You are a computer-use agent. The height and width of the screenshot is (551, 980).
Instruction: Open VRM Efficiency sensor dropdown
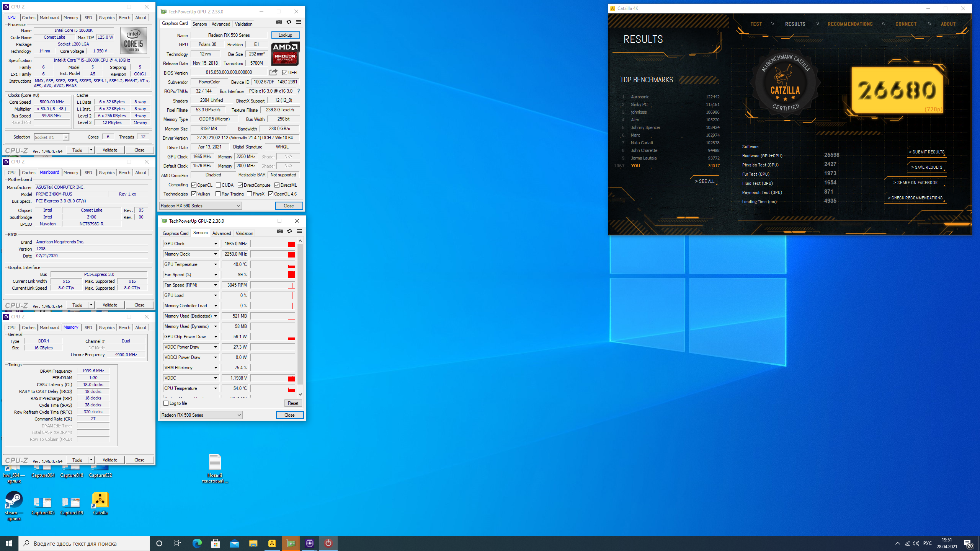pos(216,368)
